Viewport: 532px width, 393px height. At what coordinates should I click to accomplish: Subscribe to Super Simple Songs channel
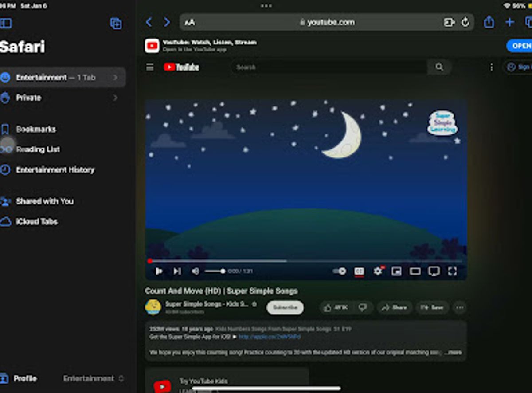[285, 307]
